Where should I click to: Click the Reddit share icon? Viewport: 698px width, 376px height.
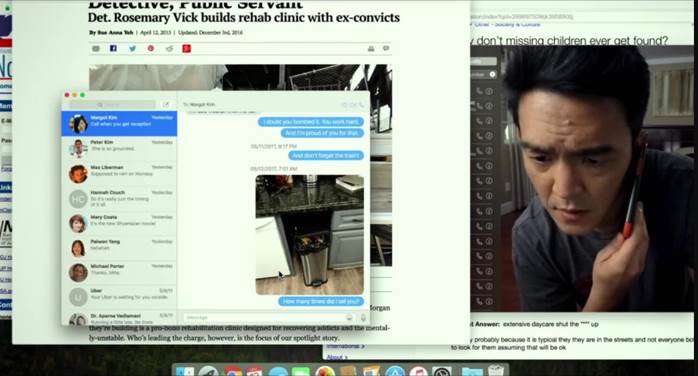point(169,49)
